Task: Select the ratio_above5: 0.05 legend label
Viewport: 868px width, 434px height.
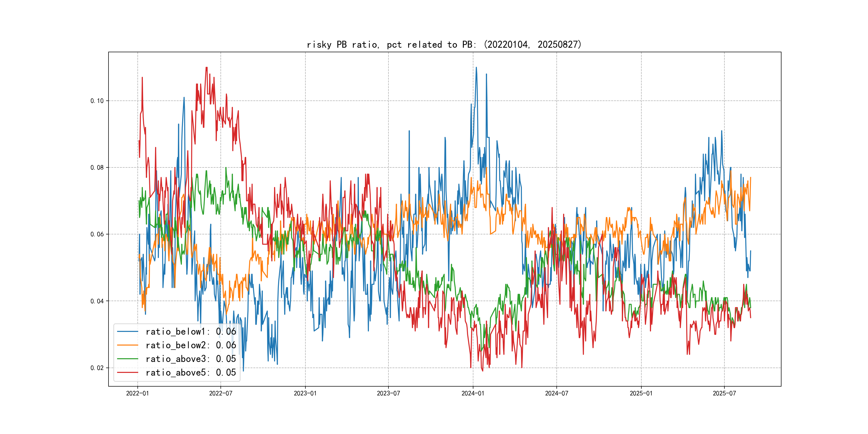Action: pos(191,372)
